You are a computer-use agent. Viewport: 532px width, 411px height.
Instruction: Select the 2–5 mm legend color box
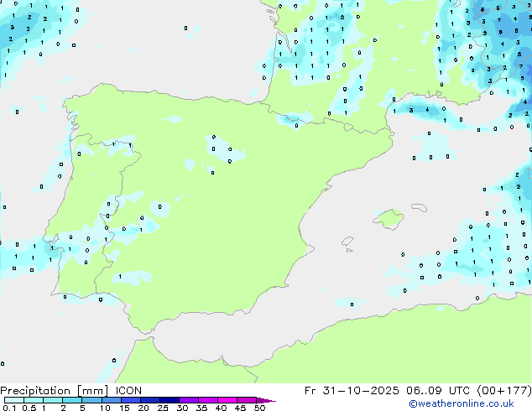[72, 400]
